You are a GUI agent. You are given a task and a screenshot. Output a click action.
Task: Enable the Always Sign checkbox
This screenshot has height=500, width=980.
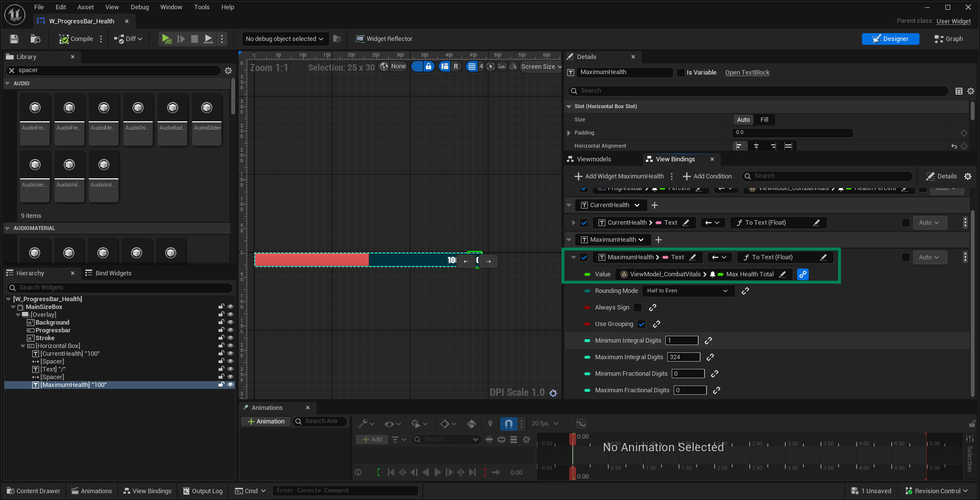point(638,308)
